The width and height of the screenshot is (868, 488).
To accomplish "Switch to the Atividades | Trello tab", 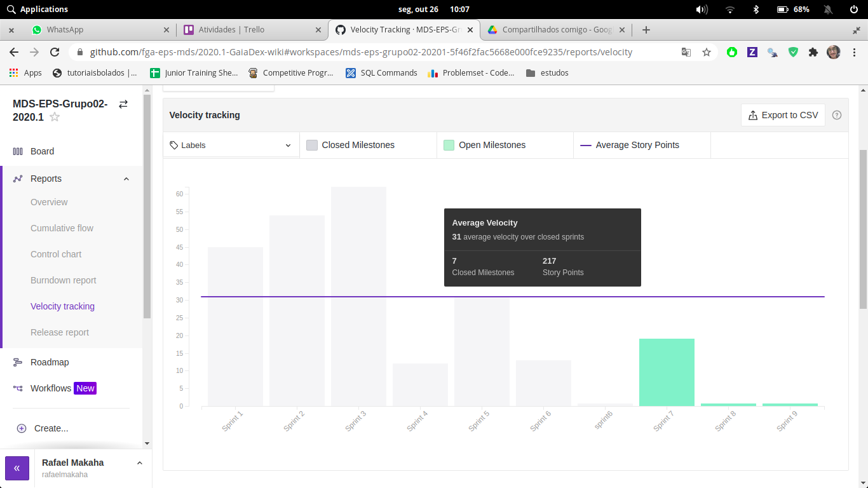I will [x=251, y=30].
